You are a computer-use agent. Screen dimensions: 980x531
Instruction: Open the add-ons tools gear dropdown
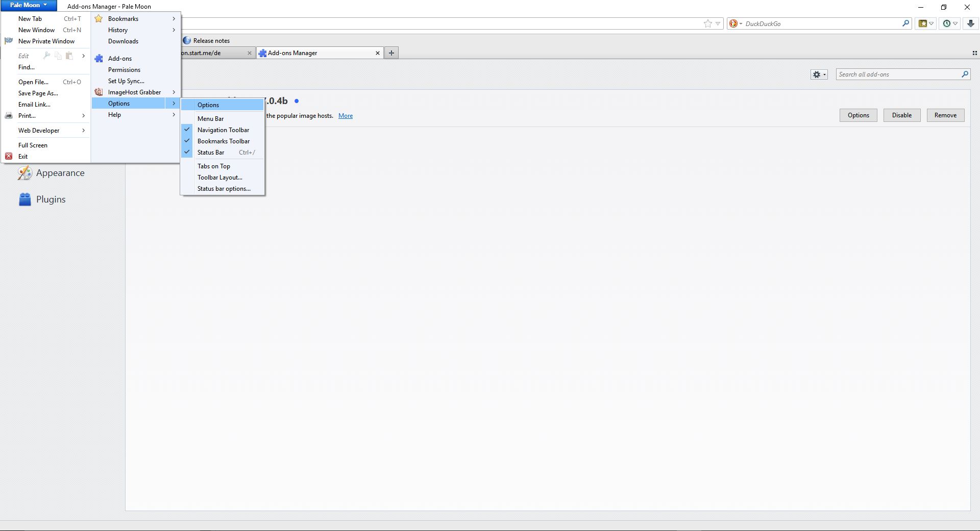click(819, 74)
